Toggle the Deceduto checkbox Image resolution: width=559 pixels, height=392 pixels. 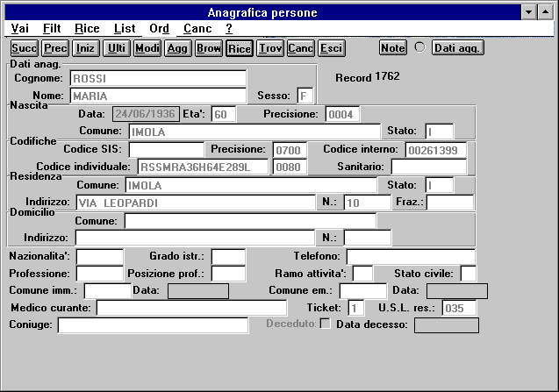326,324
